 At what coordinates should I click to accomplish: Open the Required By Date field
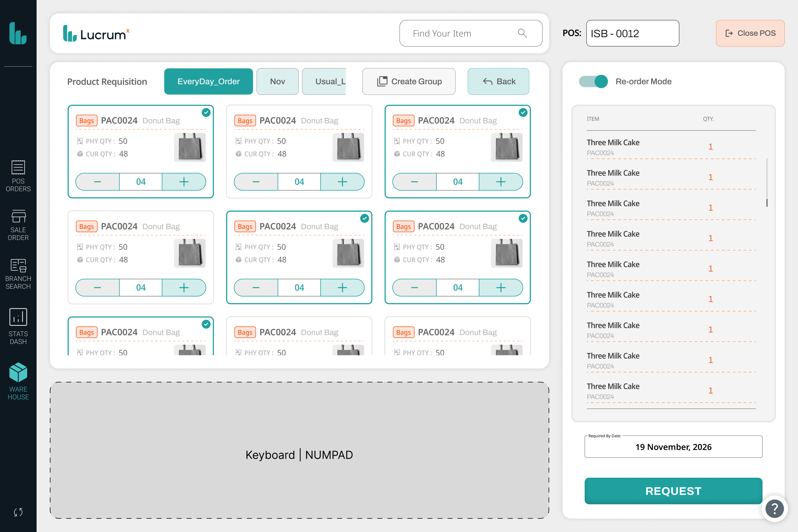(x=673, y=446)
